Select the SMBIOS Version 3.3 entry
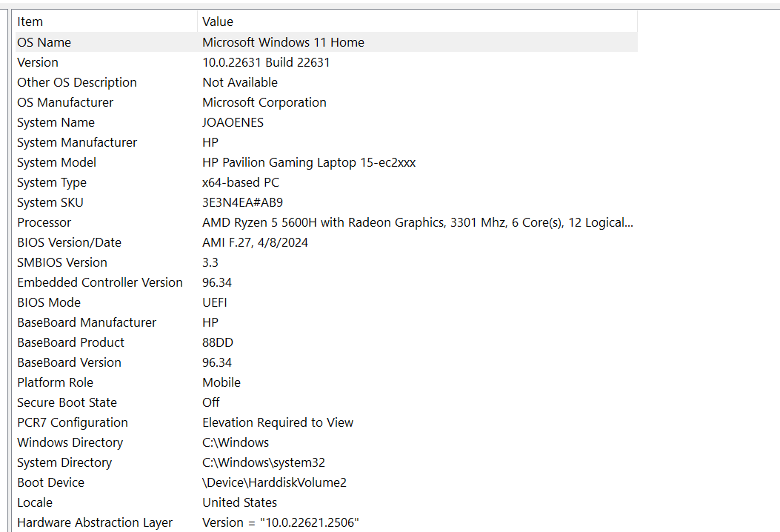780x532 pixels. click(x=210, y=262)
